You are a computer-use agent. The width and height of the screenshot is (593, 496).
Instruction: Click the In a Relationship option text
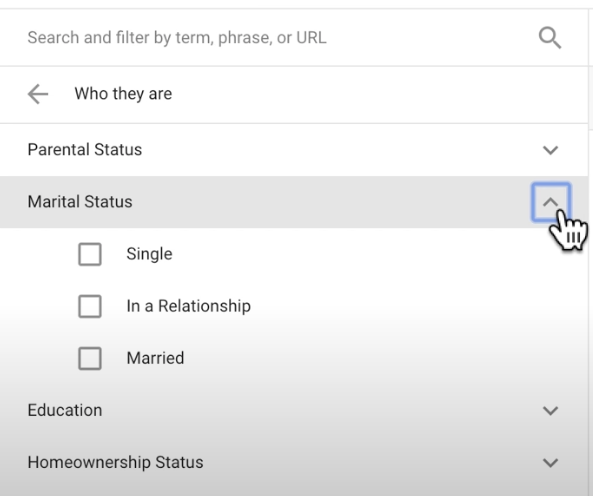click(x=188, y=306)
